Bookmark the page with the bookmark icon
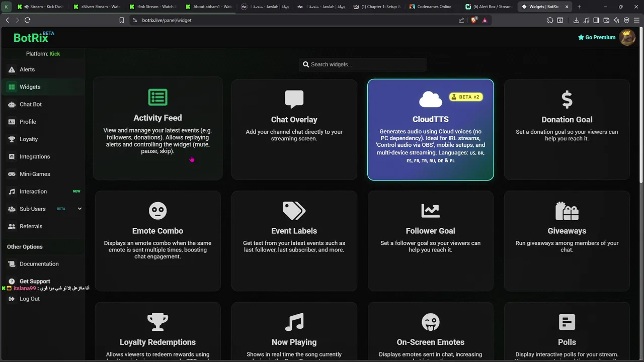The height and width of the screenshot is (362, 644). click(x=121, y=20)
